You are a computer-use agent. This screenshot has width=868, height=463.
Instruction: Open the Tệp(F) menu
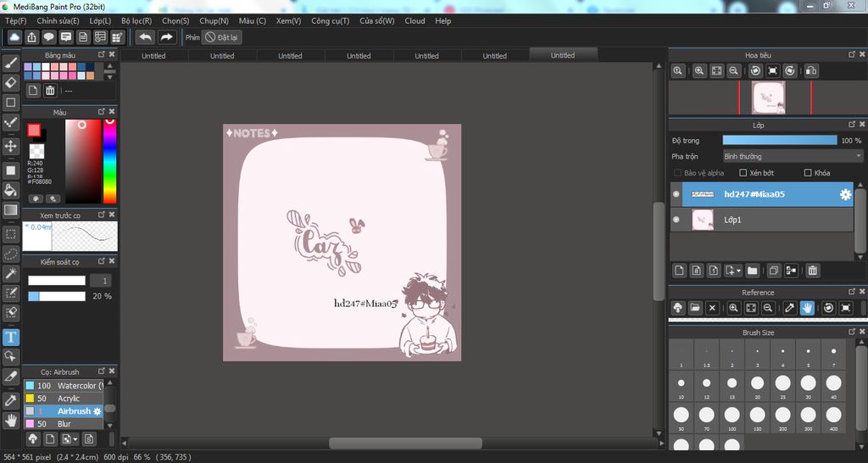point(15,20)
